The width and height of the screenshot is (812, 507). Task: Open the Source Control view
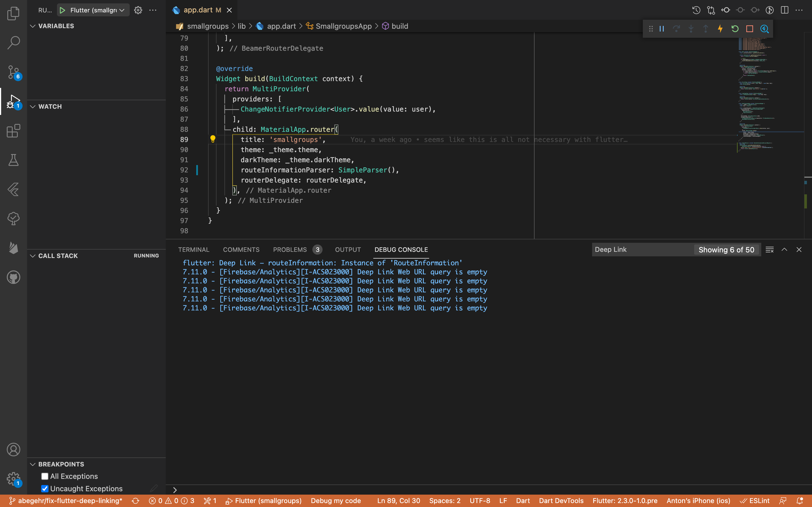pyautogui.click(x=14, y=72)
